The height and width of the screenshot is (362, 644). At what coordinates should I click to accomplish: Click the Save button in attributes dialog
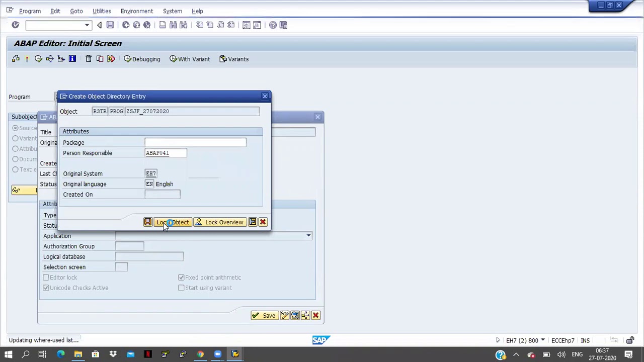(x=264, y=316)
